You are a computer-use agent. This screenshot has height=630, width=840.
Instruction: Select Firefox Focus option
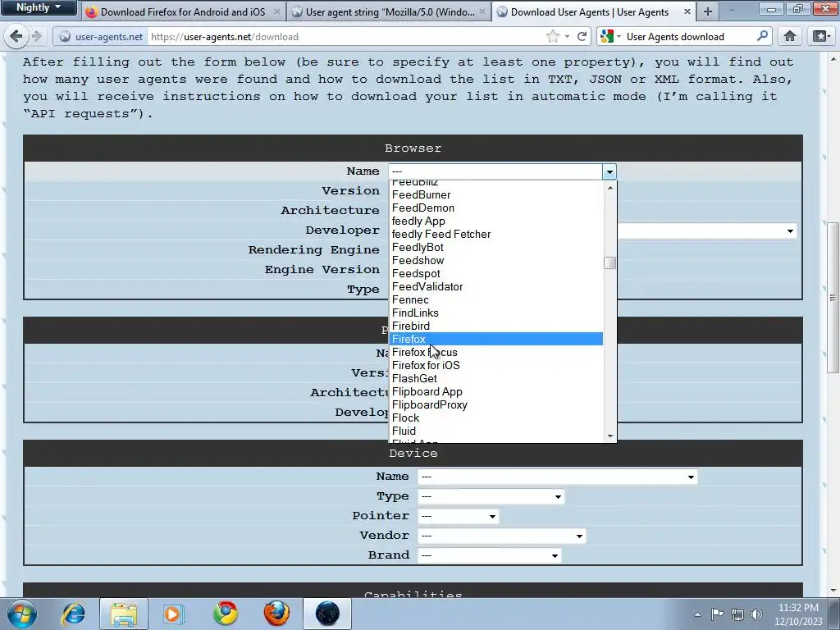pos(496,352)
